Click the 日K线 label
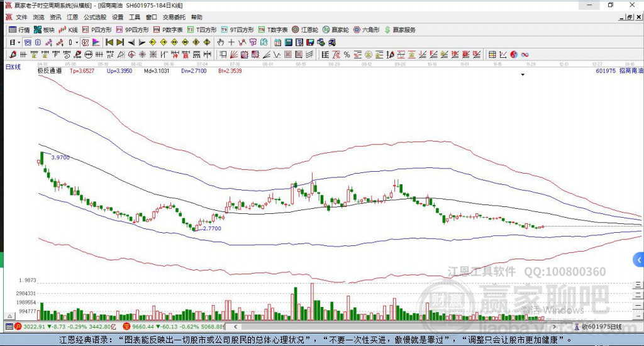This screenshot has width=644, height=346. point(13,67)
